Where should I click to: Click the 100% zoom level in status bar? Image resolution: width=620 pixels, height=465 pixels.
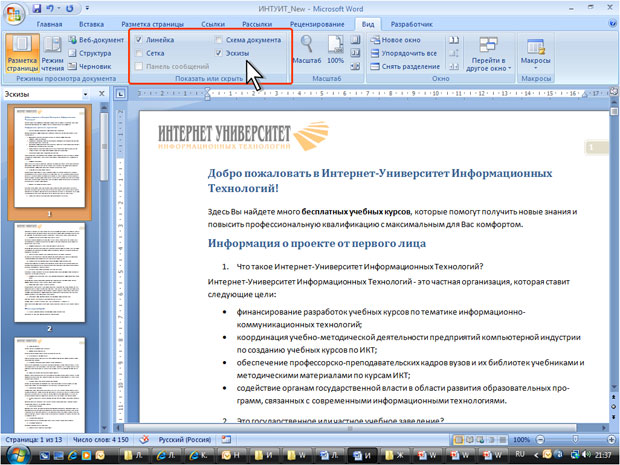(521, 440)
